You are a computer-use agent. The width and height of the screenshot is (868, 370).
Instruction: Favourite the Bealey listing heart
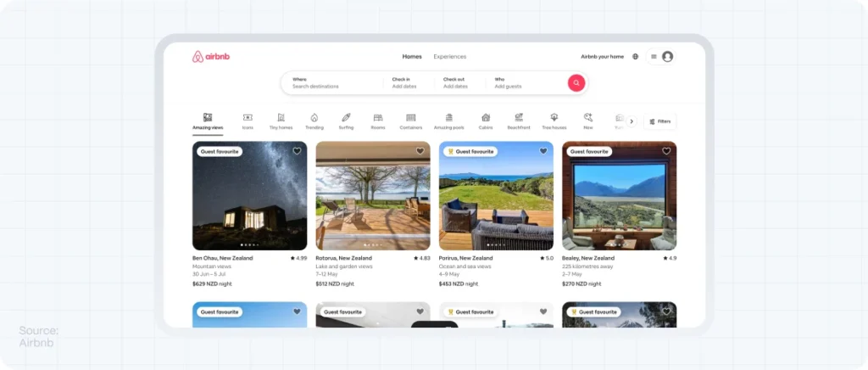pos(666,151)
